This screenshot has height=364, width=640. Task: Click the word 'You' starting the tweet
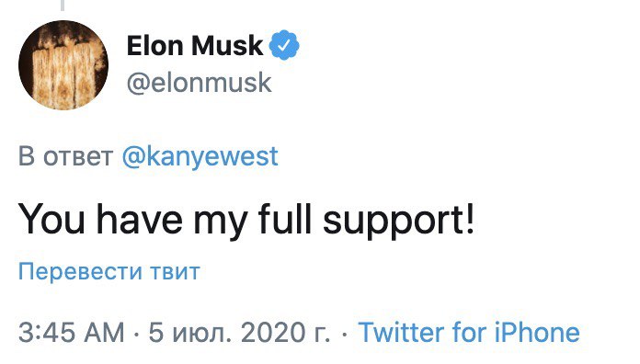point(51,220)
